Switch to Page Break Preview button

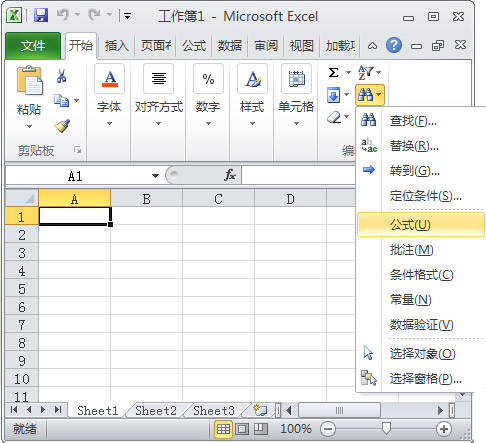coord(261,429)
